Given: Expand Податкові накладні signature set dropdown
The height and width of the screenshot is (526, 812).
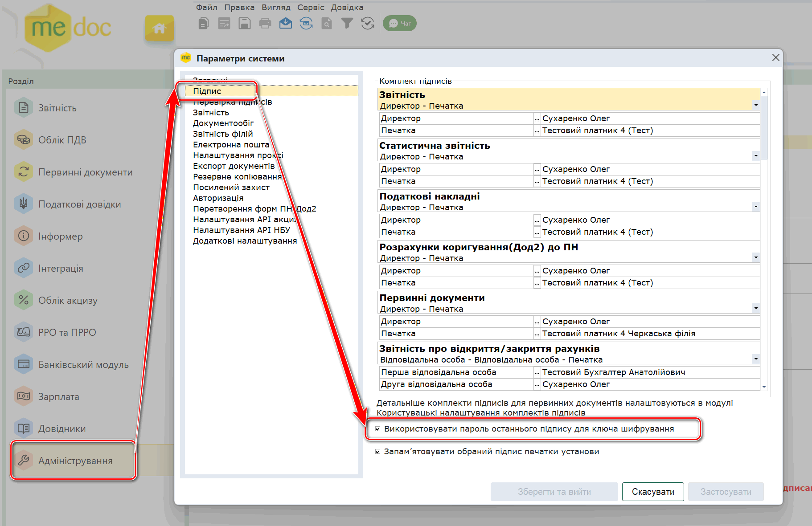Looking at the screenshot, I should click(x=756, y=207).
